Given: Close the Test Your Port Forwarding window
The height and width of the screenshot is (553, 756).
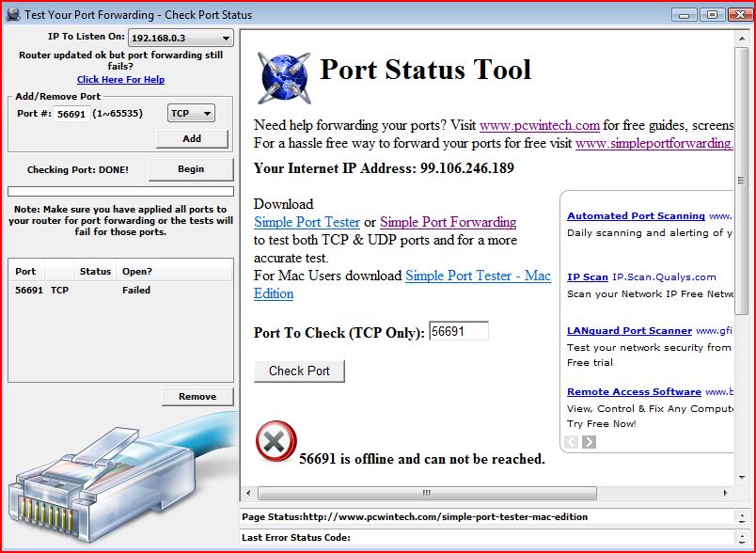Looking at the screenshot, I should [740, 14].
